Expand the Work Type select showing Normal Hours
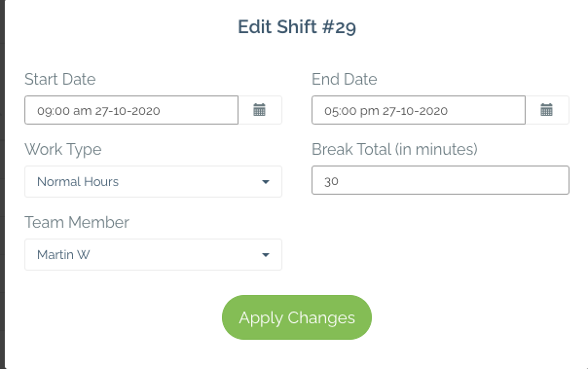The width and height of the screenshot is (588, 369). [x=153, y=181]
